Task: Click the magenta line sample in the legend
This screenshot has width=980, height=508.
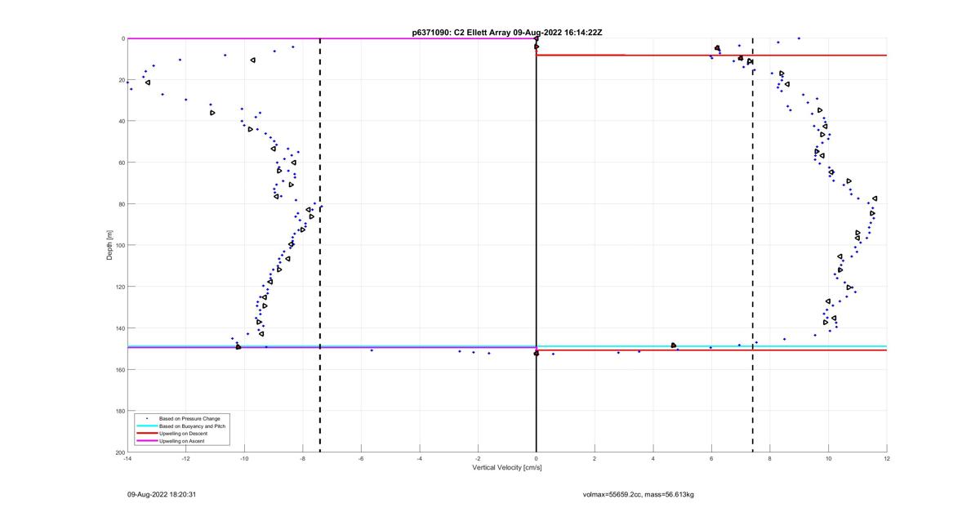Action: 146,441
